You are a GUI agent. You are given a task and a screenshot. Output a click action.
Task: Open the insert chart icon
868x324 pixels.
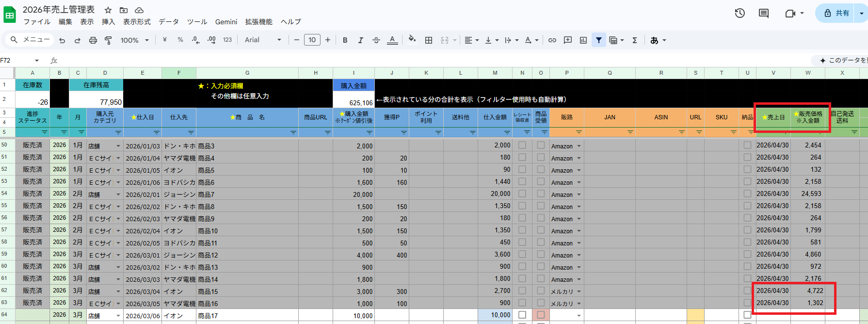[x=583, y=40]
